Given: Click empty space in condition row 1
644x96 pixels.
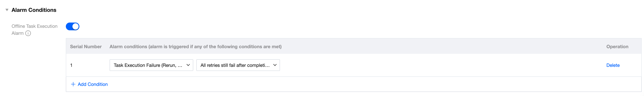Looking at the screenshot, I should [x=425, y=65].
